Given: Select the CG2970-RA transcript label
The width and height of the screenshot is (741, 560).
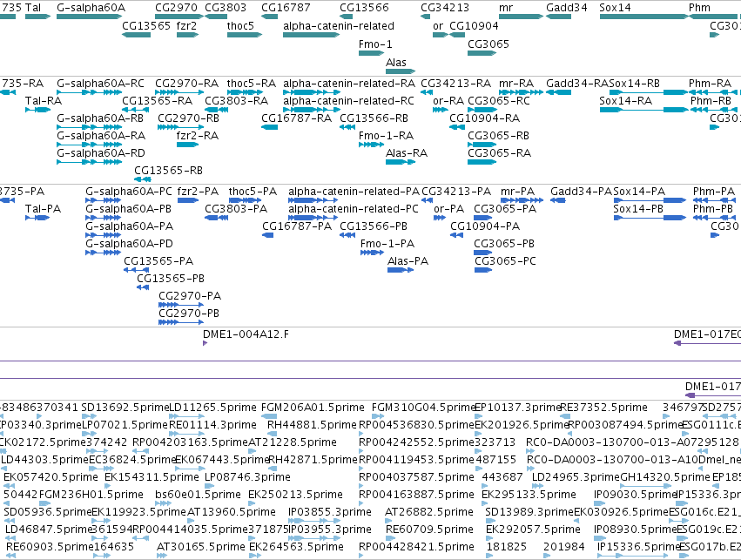Looking at the screenshot, I should (x=186, y=84).
